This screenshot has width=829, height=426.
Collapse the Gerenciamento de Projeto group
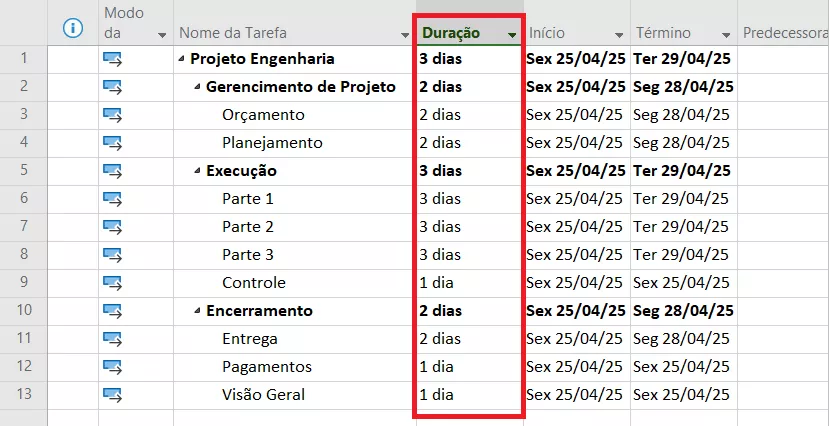198,87
